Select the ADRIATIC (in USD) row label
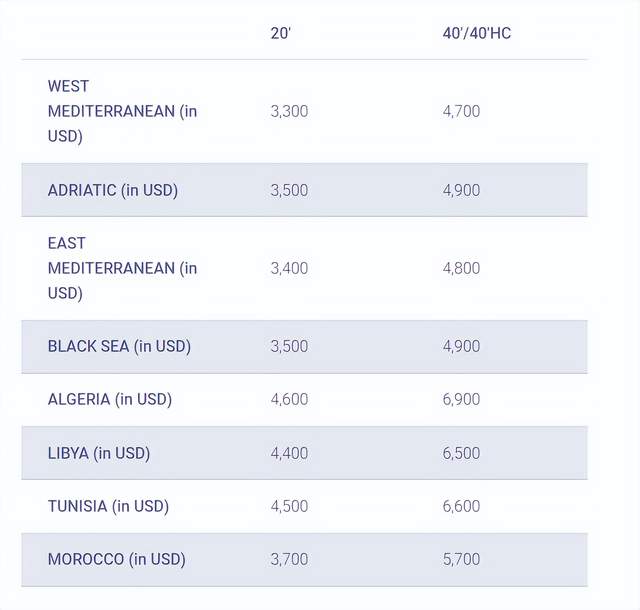640x610 pixels. tap(113, 190)
